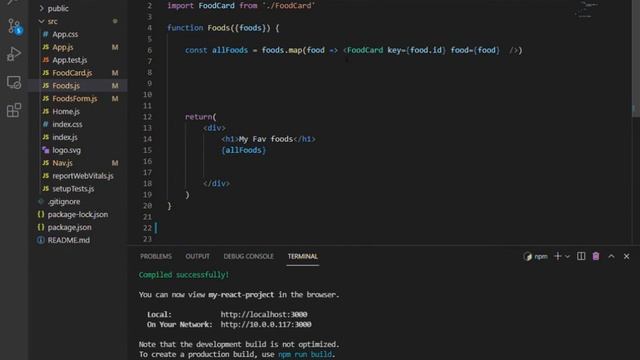
Task: Click the 'Compiled successfully!' message
Action: (x=184, y=275)
